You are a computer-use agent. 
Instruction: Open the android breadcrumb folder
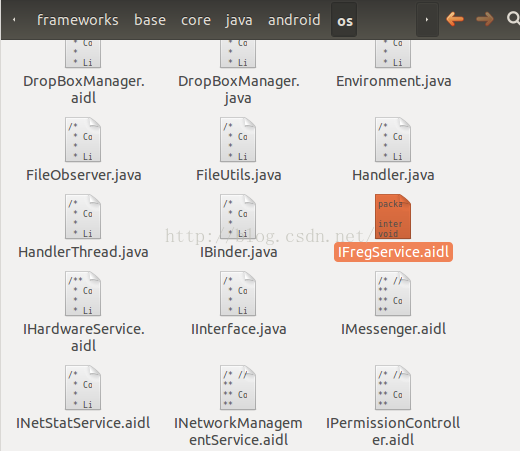pyautogui.click(x=294, y=20)
